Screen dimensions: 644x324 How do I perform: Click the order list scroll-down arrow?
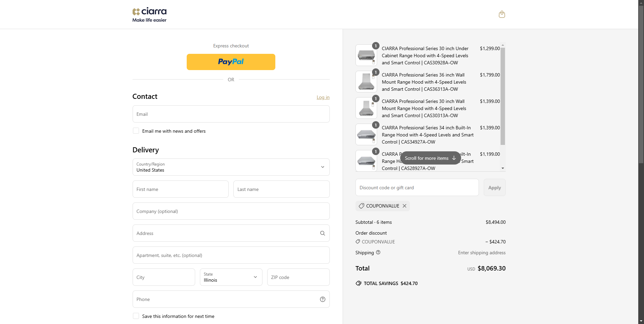pos(503,168)
